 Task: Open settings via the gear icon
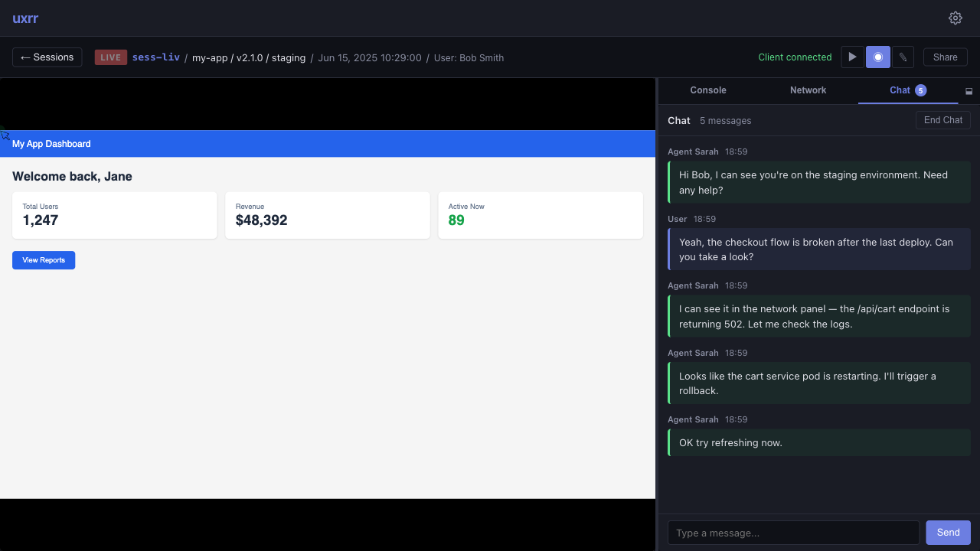coord(955,18)
